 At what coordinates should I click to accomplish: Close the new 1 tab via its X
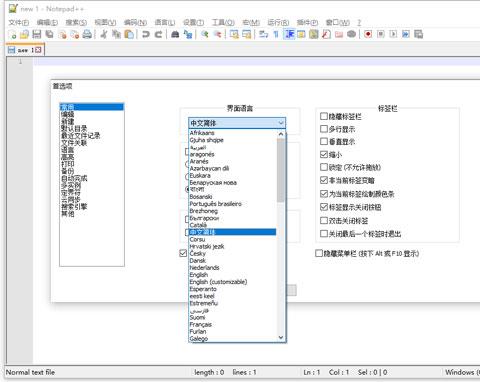point(38,50)
